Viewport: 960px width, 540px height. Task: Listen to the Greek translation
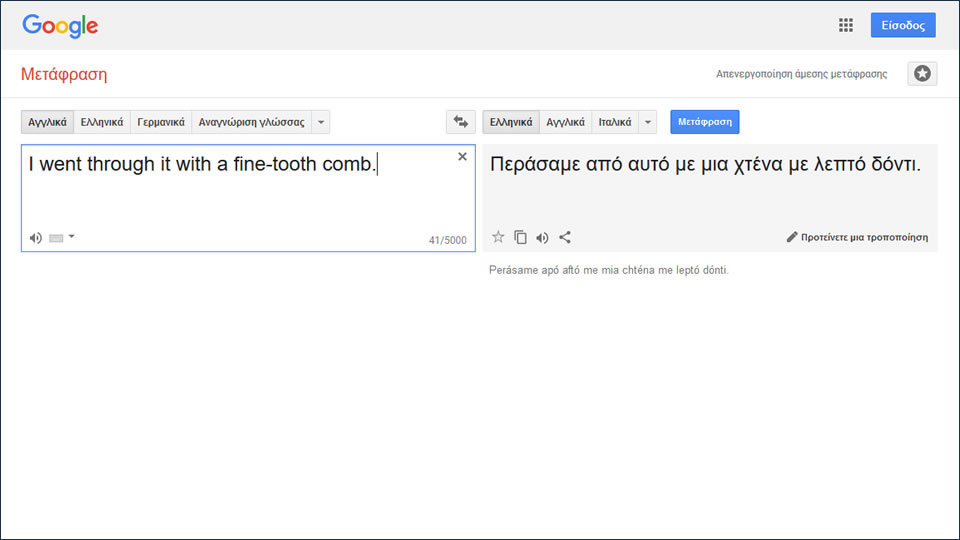click(542, 238)
